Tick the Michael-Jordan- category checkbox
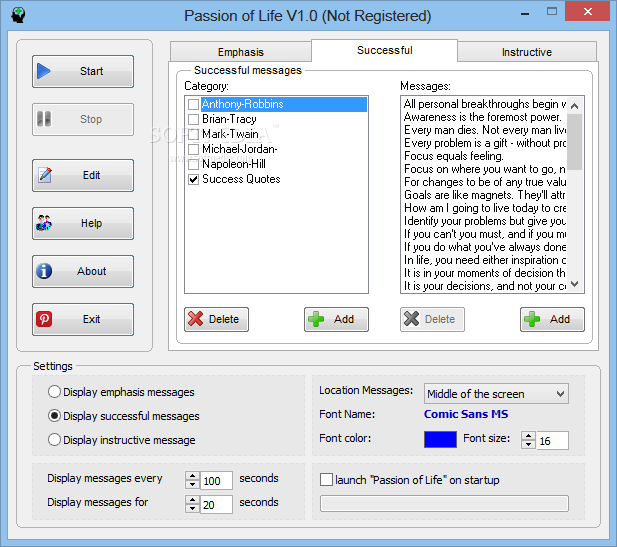 point(193,149)
